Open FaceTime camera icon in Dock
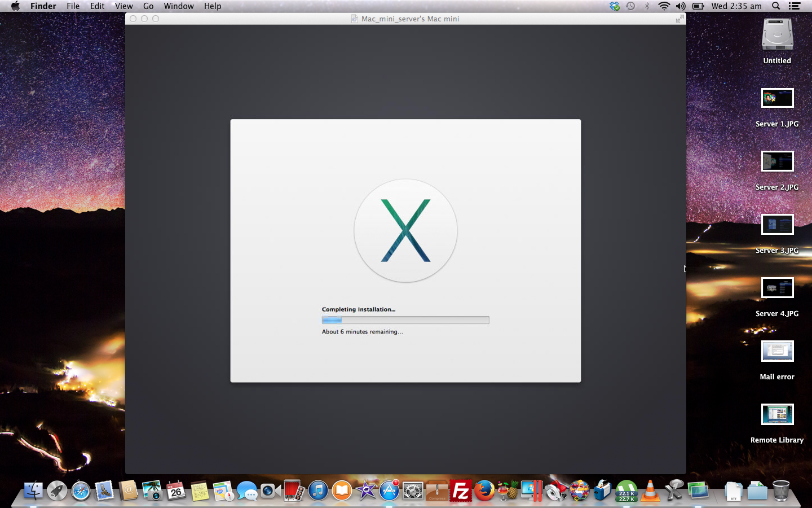This screenshot has width=812, height=508. (x=271, y=491)
